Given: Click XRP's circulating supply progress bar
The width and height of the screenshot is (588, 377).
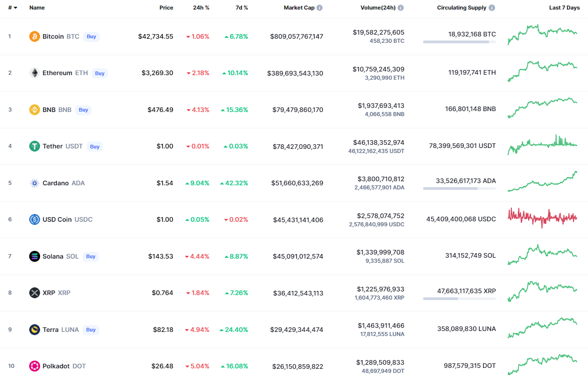Looking at the screenshot, I should click(459, 299).
